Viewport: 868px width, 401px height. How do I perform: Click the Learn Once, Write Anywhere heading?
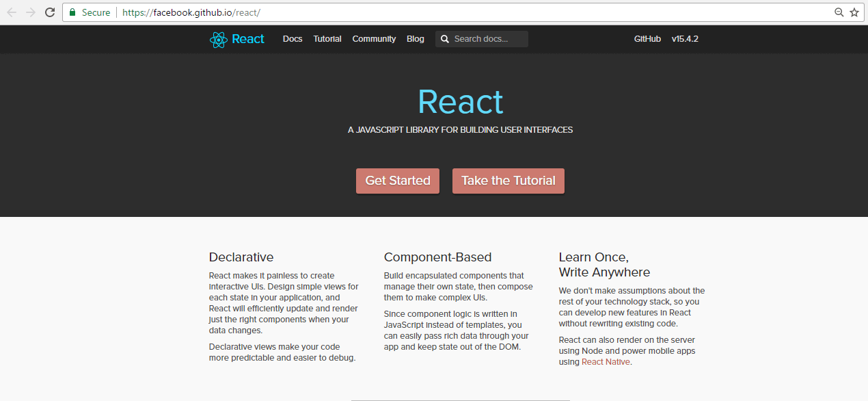click(604, 265)
